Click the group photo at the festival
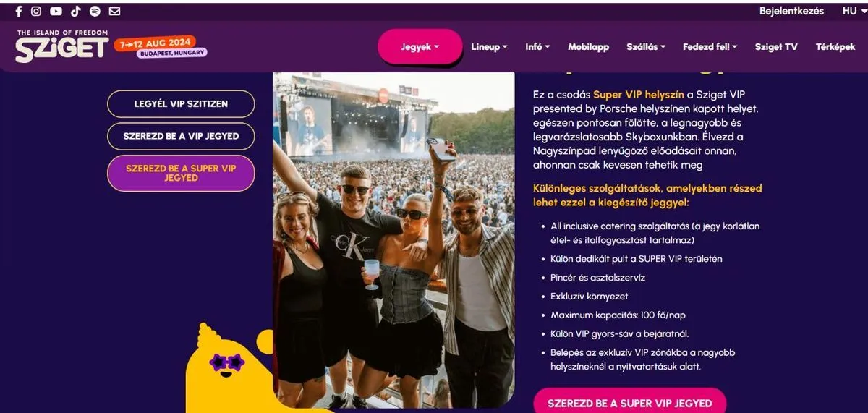This screenshot has width=868, height=413. click(394, 239)
